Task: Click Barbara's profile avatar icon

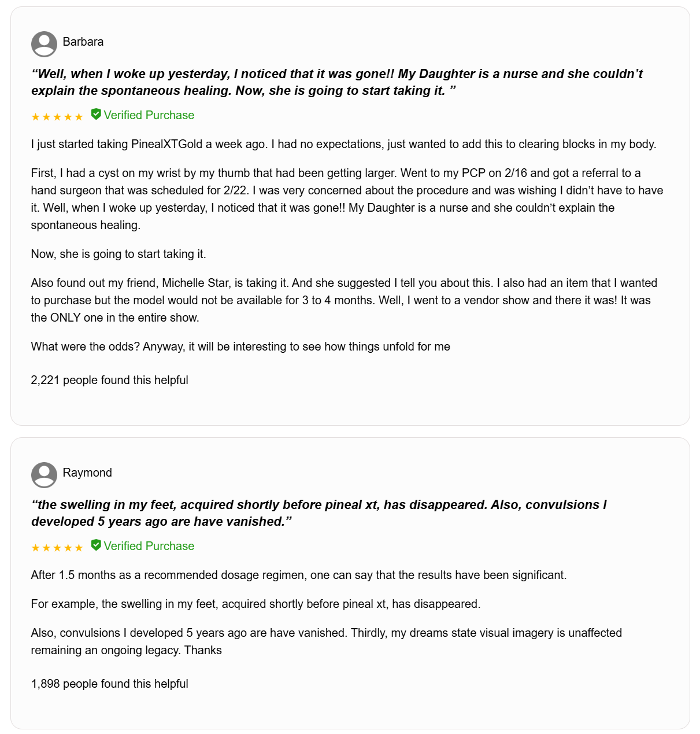Action: click(44, 44)
